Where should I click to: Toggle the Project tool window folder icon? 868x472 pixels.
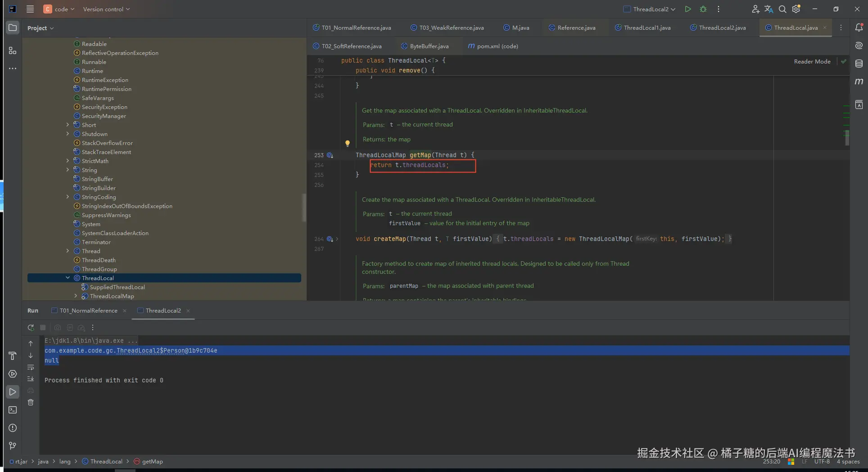tap(13, 27)
